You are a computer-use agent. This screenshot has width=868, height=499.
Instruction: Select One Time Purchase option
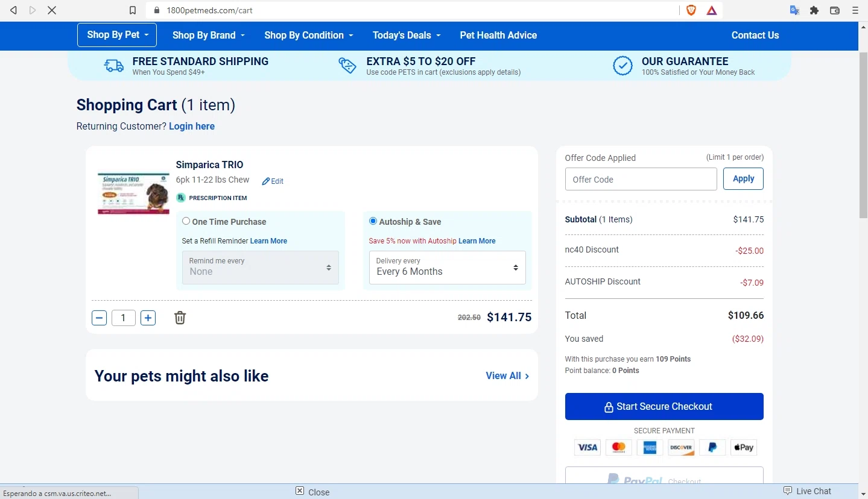click(x=186, y=221)
